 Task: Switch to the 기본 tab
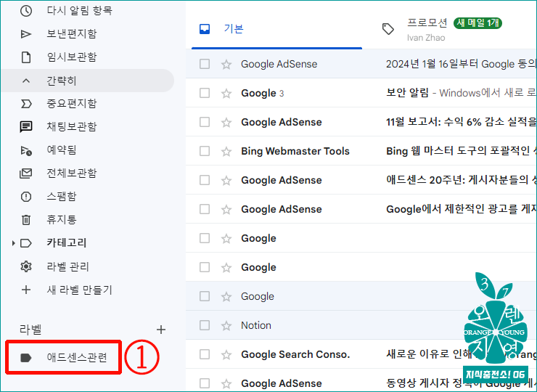click(x=276, y=29)
